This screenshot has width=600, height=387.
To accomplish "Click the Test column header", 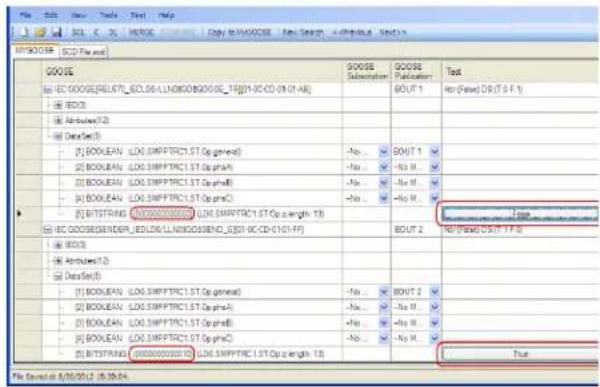I will [x=520, y=72].
